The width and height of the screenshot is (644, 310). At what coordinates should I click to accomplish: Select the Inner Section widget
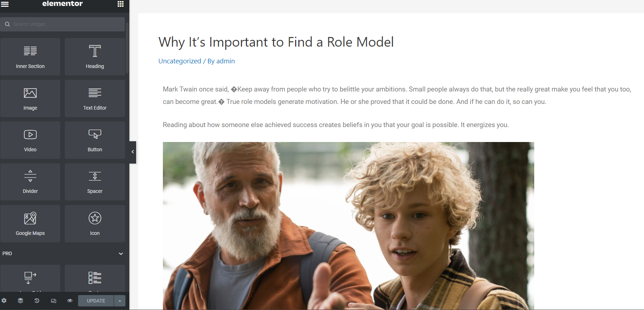coord(30,57)
